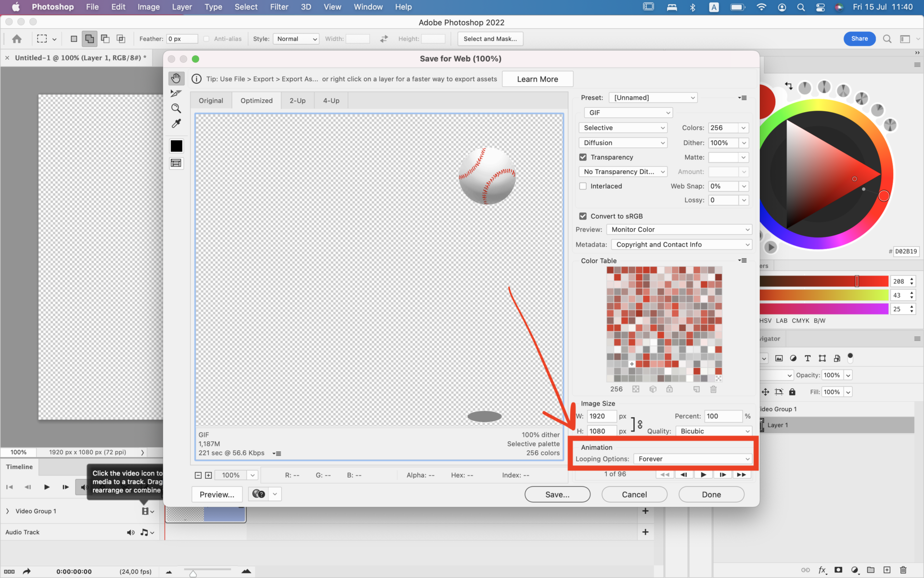Viewport: 924px width, 578px height.
Task: Select the Slice Select tool
Action: tap(176, 93)
